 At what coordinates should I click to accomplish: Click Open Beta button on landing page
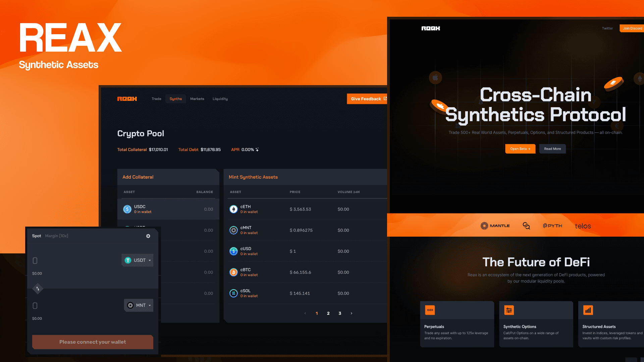(520, 148)
